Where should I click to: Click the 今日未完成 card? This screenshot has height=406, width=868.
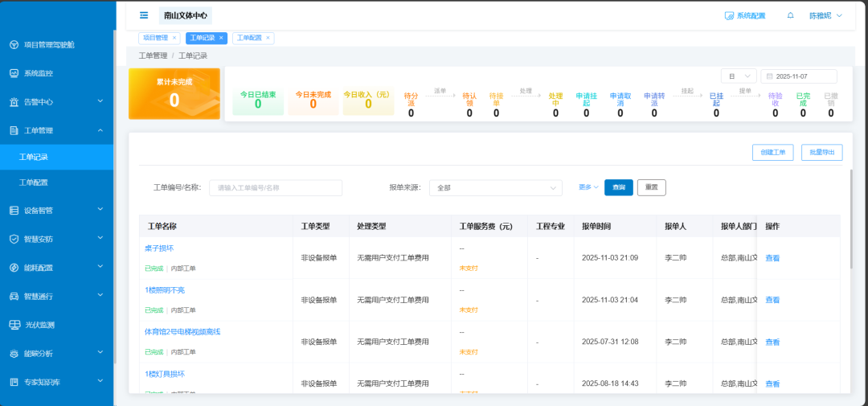tap(313, 100)
